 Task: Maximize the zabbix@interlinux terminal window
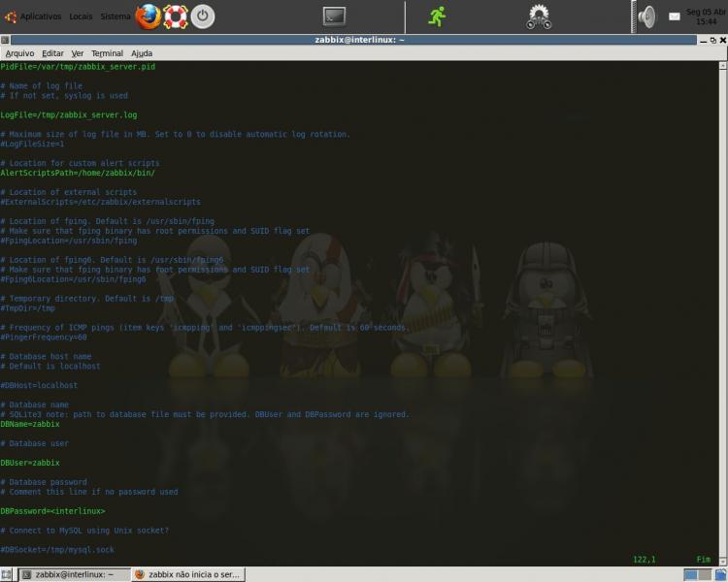coord(713,41)
